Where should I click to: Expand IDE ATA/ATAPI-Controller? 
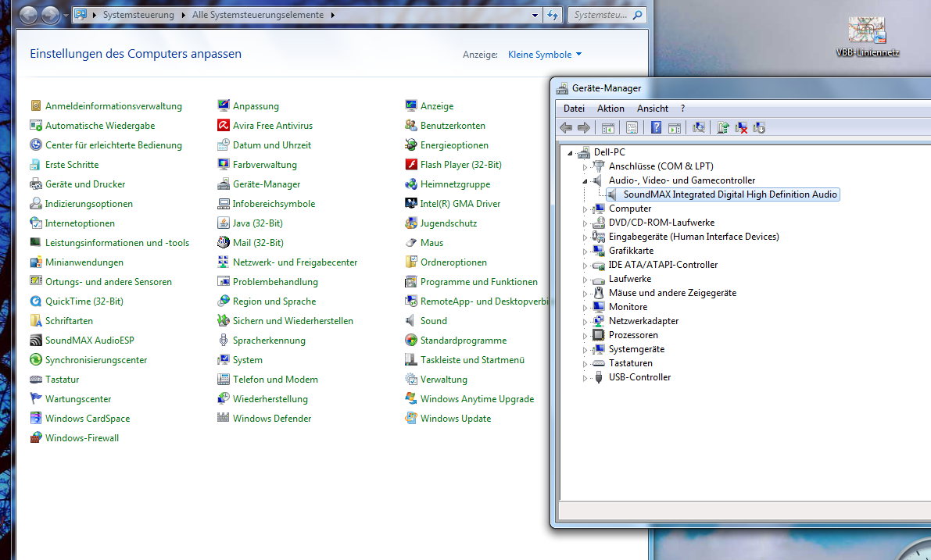[x=585, y=266]
